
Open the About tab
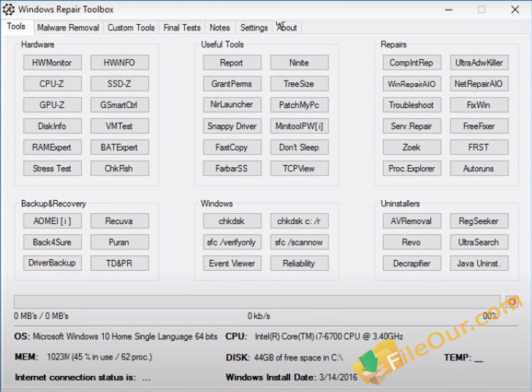pyautogui.click(x=287, y=28)
